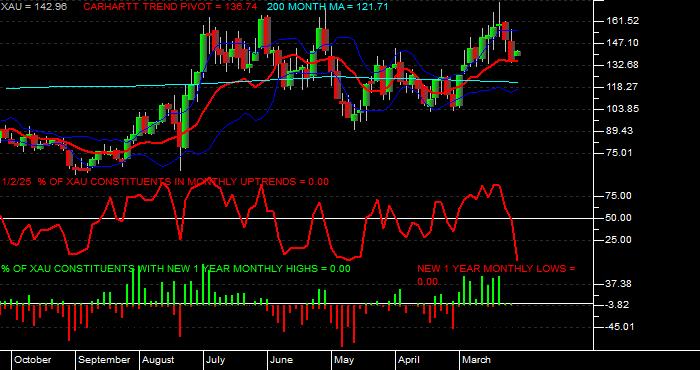Click the May date axis marker
This screenshot has width=700, height=370.
tap(344, 360)
